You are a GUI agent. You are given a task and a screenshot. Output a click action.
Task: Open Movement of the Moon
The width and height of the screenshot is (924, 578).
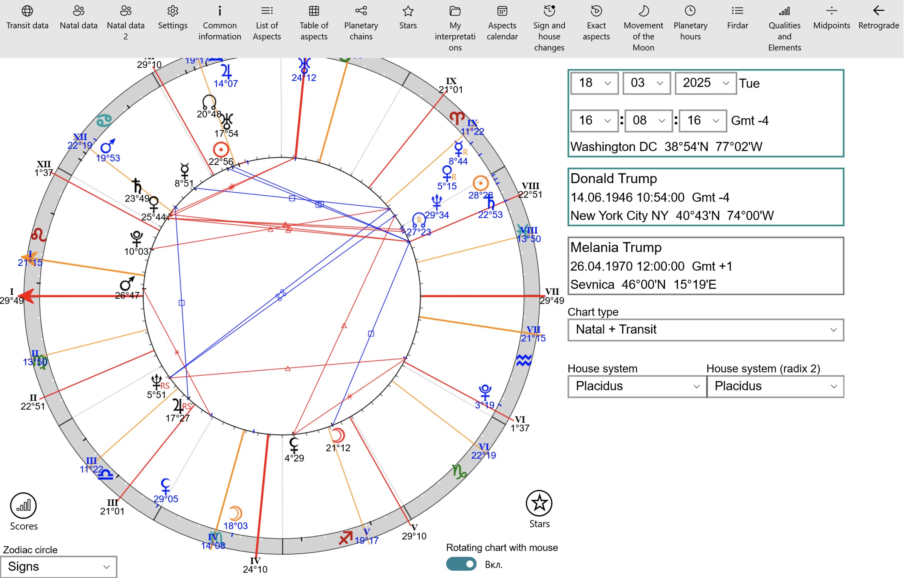(643, 23)
